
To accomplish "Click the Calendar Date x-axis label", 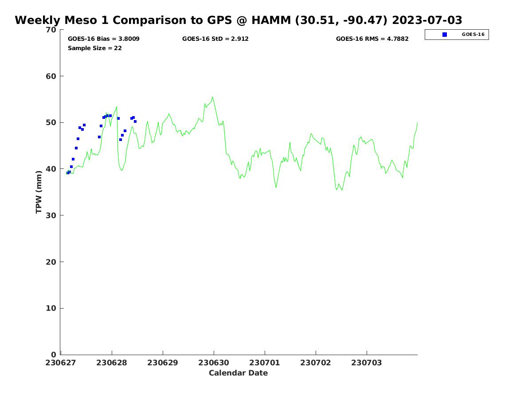I will click(238, 373).
